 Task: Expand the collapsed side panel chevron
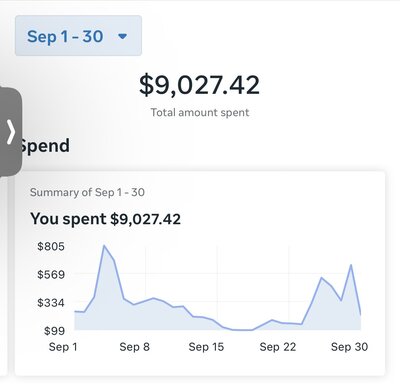(x=11, y=132)
